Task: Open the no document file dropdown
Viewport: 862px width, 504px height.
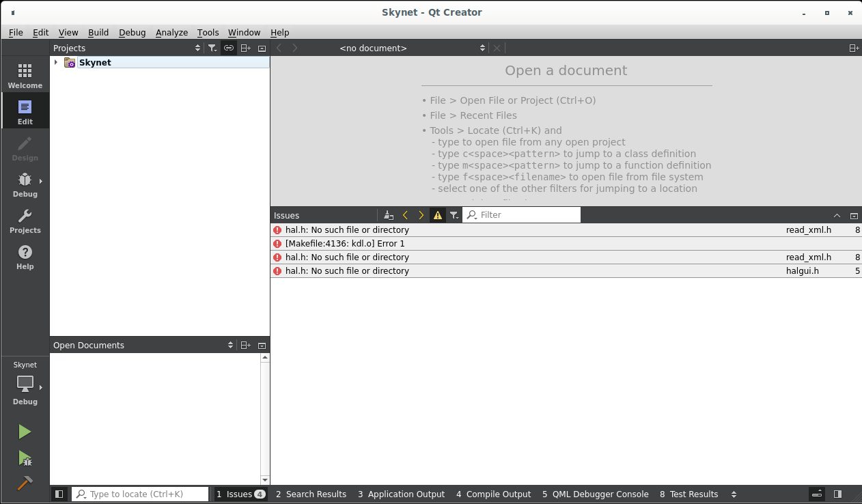Action: coord(412,48)
